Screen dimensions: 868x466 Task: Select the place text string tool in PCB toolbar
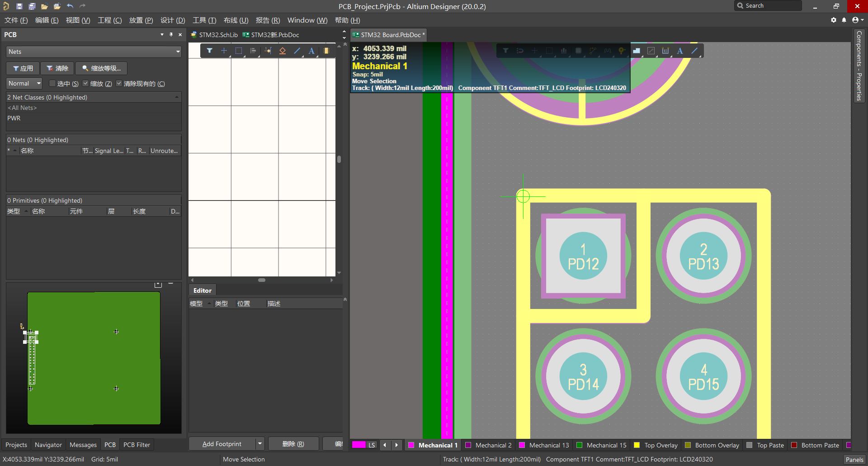coord(680,51)
